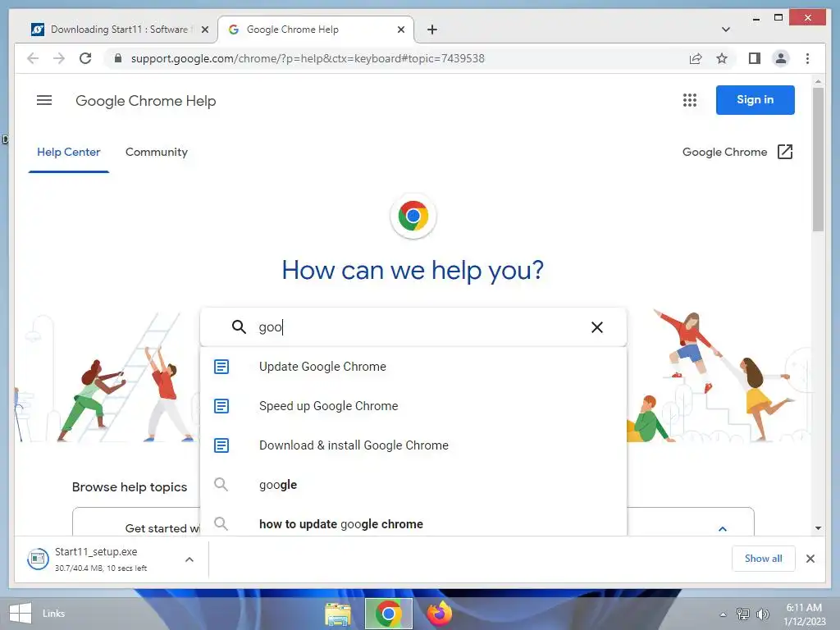Screen dimensions: 840x630
Task: Go forward in browser history
Action: [59, 58]
